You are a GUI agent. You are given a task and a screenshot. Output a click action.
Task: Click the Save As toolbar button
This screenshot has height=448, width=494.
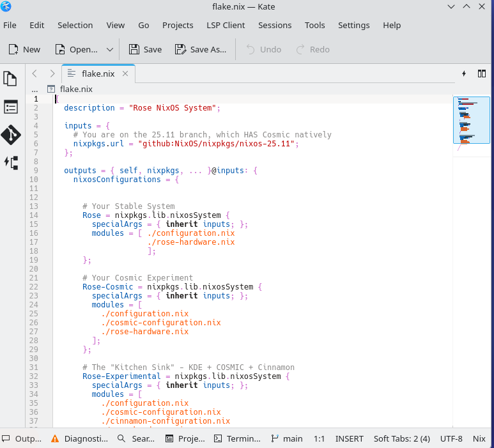[201, 49]
